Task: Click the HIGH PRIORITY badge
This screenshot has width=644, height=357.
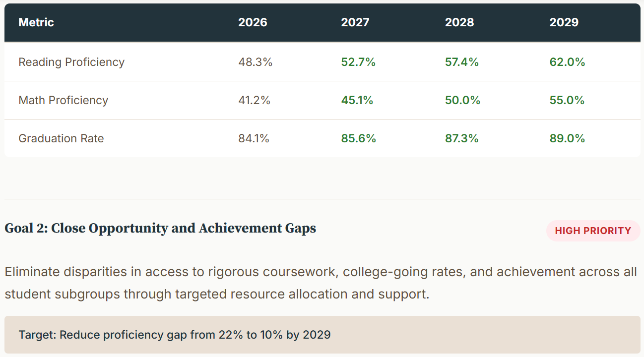Action: click(593, 231)
